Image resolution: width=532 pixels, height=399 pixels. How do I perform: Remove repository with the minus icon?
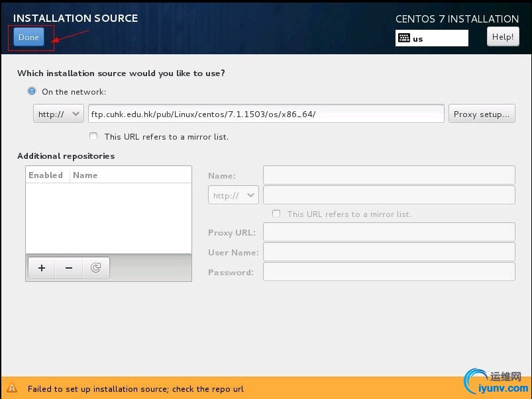[x=68, y=268]
